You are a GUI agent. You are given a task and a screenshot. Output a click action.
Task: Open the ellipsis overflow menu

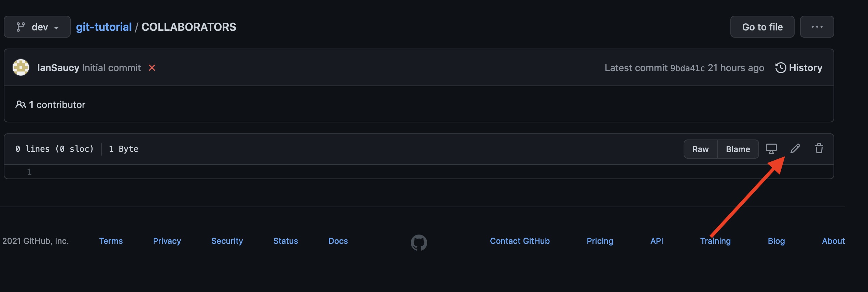point(817,26)
